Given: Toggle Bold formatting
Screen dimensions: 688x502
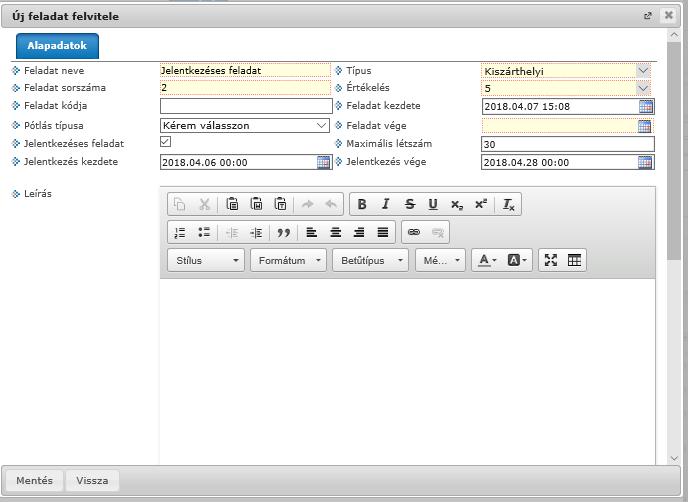Looking at the screenshot, I should point(362,204).
